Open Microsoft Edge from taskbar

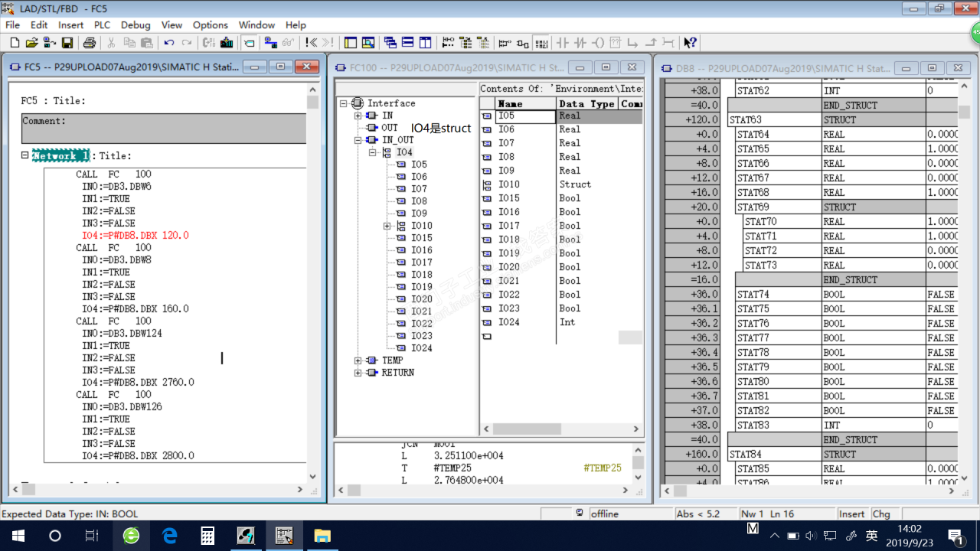point(170,536)
